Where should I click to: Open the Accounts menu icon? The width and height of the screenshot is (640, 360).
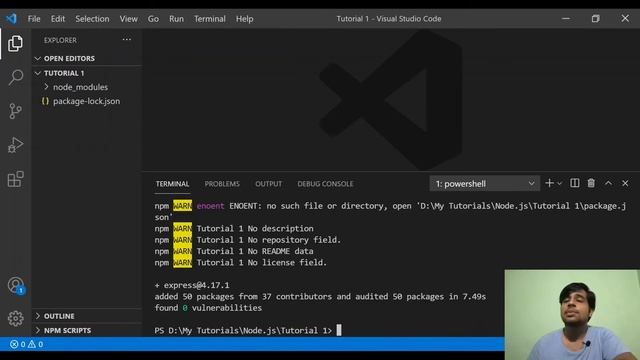(x=16, y=285)
